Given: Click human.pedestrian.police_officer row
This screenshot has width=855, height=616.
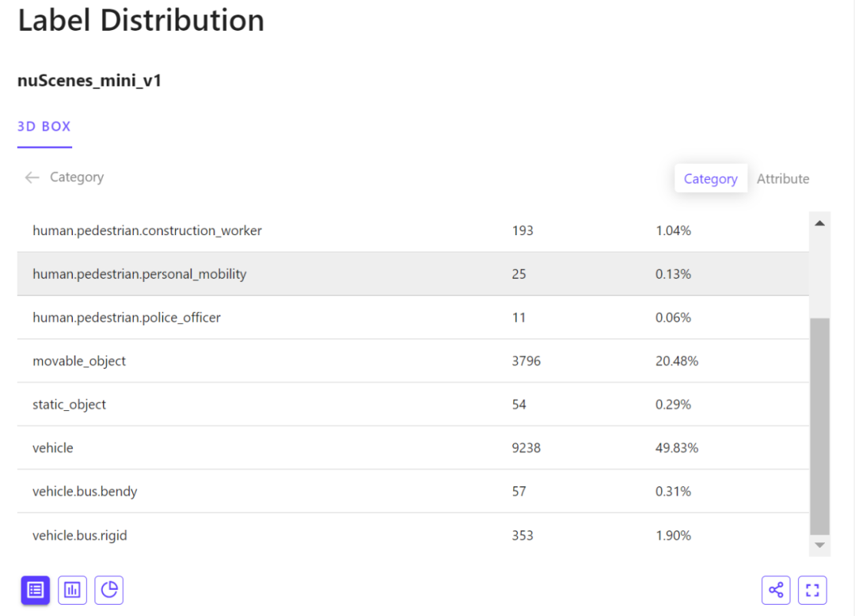Looking at the screenshot, I should click(x=127, y=318).
